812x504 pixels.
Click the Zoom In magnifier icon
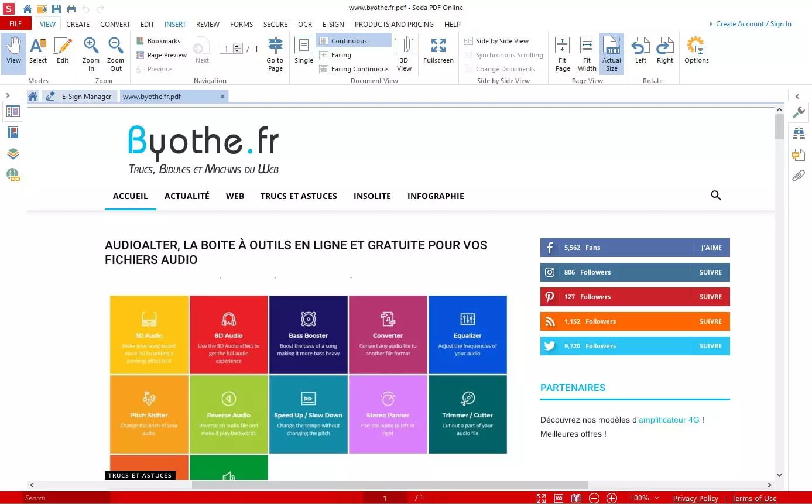(91, 47)
